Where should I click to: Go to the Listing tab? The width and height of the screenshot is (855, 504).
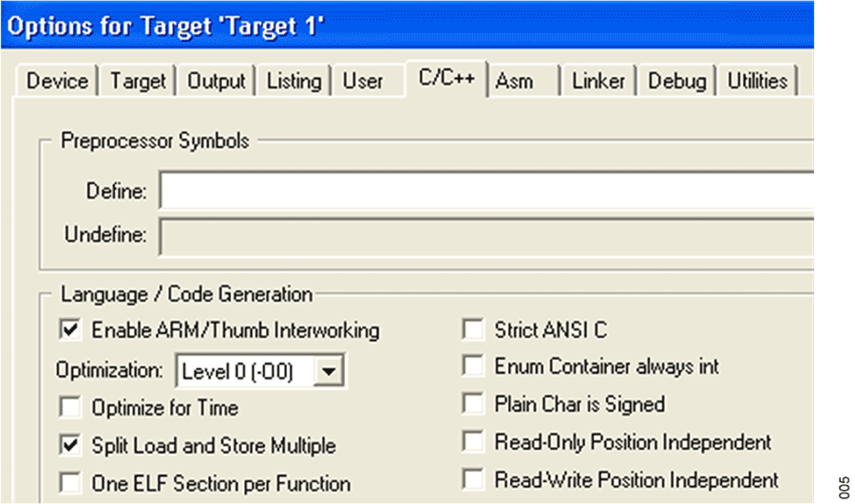coord(294,82)
